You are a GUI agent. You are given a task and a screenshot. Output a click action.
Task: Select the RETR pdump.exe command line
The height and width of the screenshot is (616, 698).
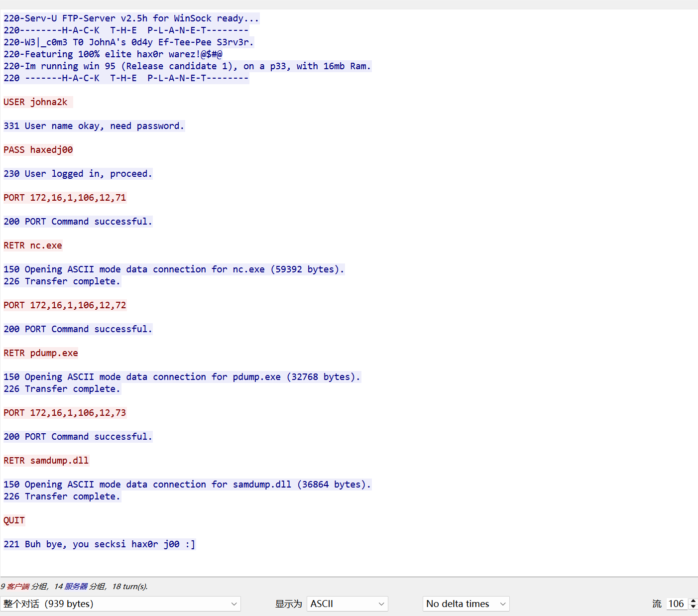(x=41, y=353)
